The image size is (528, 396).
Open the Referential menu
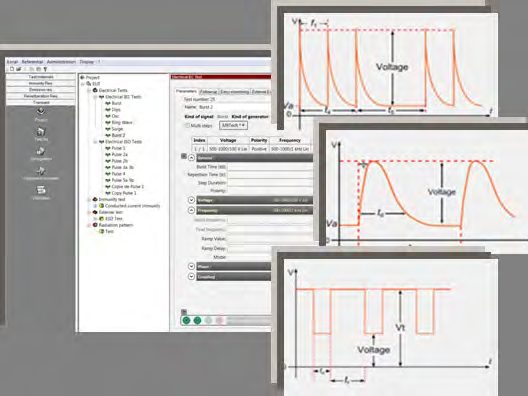pyautogui.click(x=32, y=62)
